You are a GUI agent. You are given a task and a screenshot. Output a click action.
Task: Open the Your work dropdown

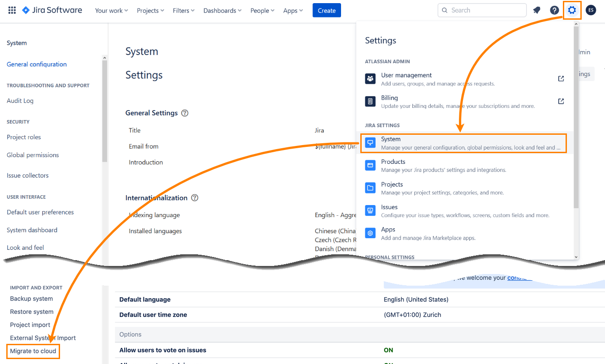coord(111,10)
